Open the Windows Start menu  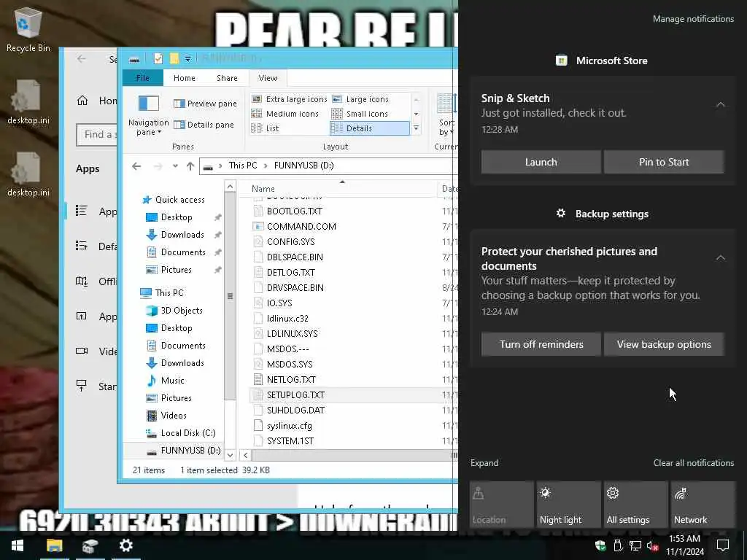pyautogui.click(x=18, y=545)
